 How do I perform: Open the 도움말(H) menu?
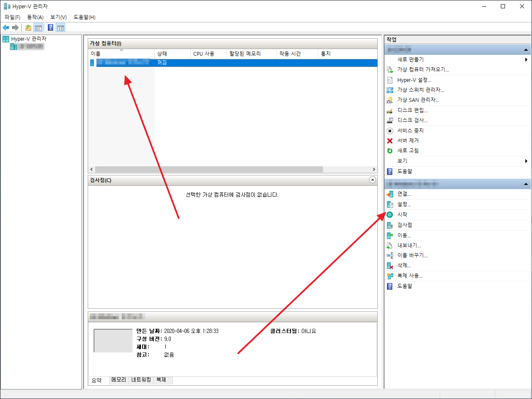(x=84, y=17)
